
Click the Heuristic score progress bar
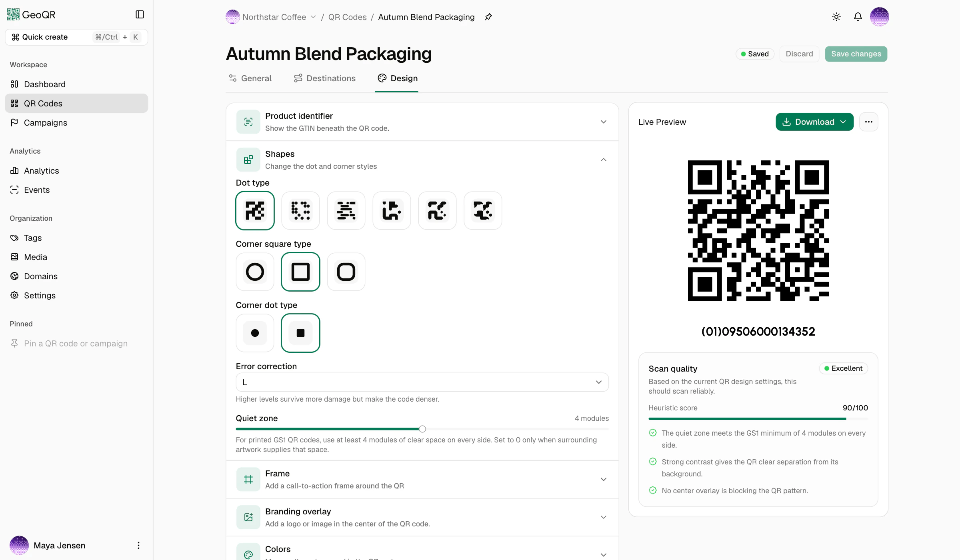(758, 419)
